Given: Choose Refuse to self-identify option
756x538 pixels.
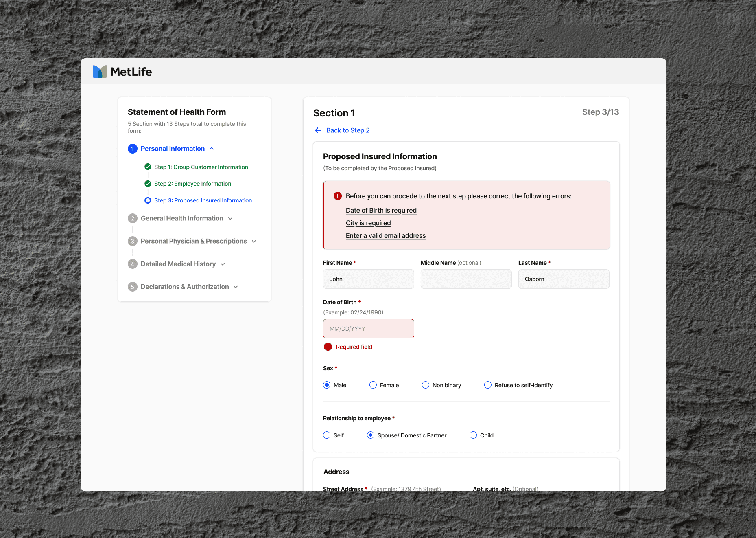Looking at the screenshot, I should (488, 385).
